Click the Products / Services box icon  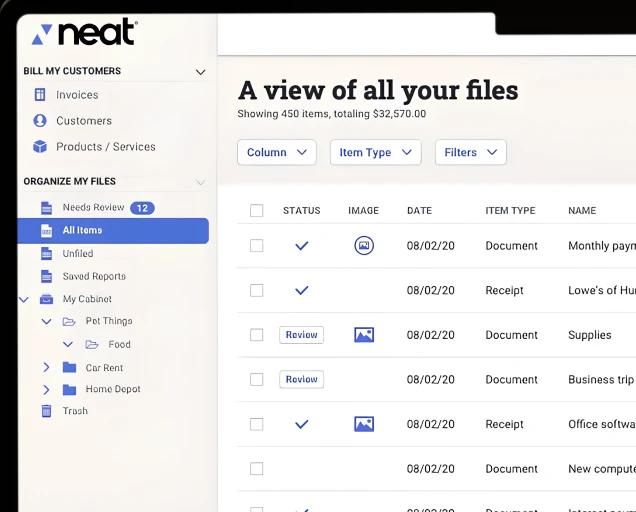[40, 147]
